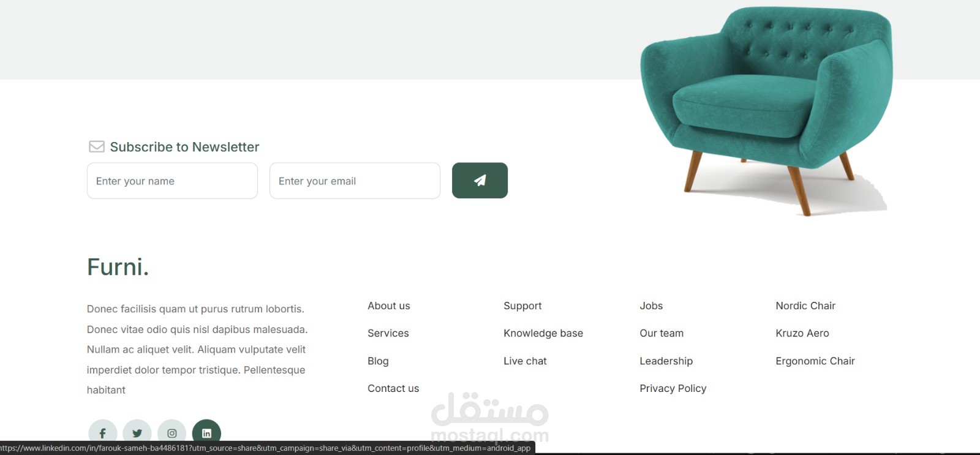Screen dimensions: 980x455
Task: Go to the Services link
Action: click(388, 333)
